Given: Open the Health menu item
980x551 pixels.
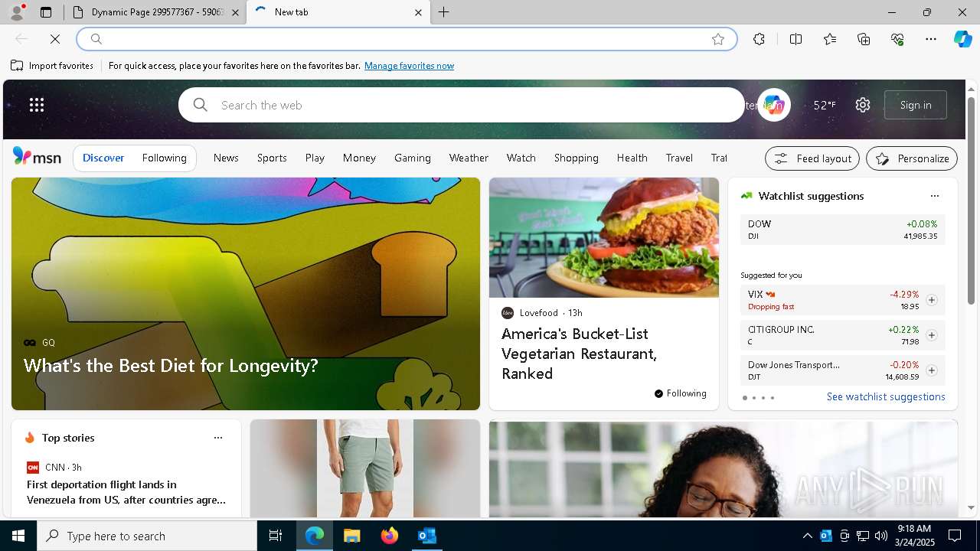Looking at the screenshot, I should 632,158.
